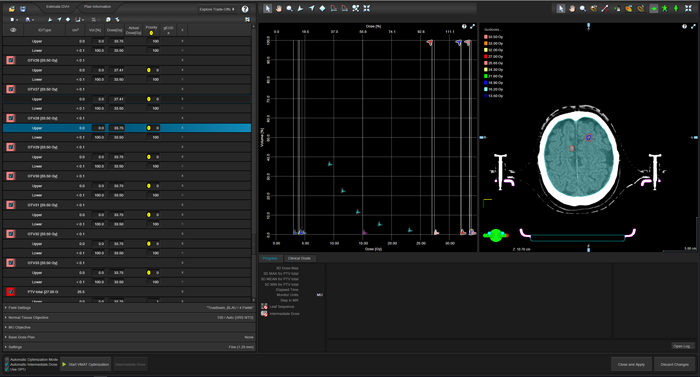Toggle the Use GPU checkbox
Image resolution: width=700 pixels, height=377 pixels.
point(7,369)
